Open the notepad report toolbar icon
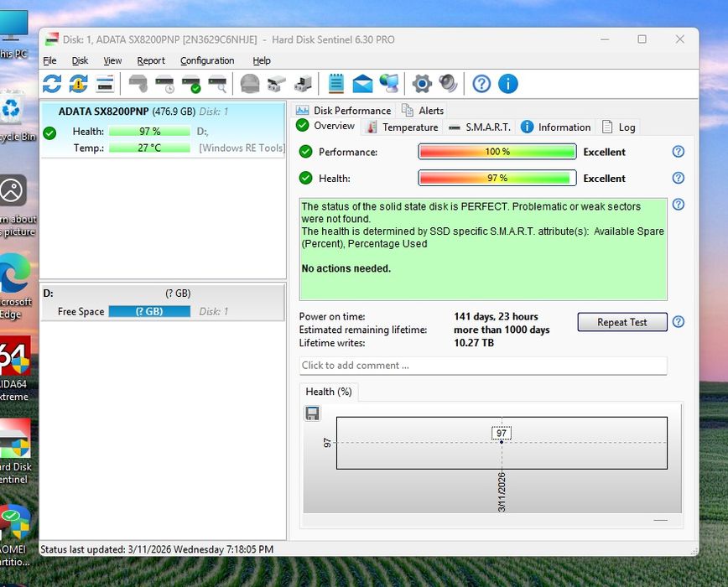This screenshot has height=587, width=728. click(x=336, y=84)
